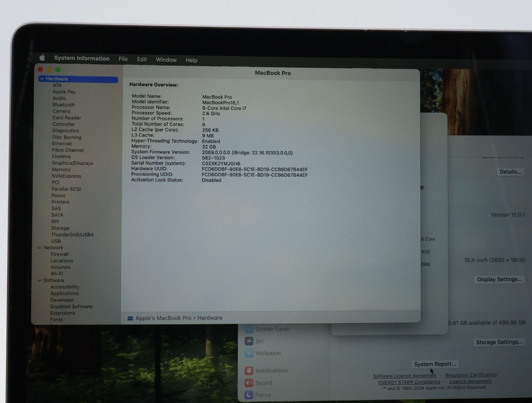Select Thunderbolt/USB4 in the sidebar
Image resolution: width=532 pixels, height=403 pixels.
(72, 235)
